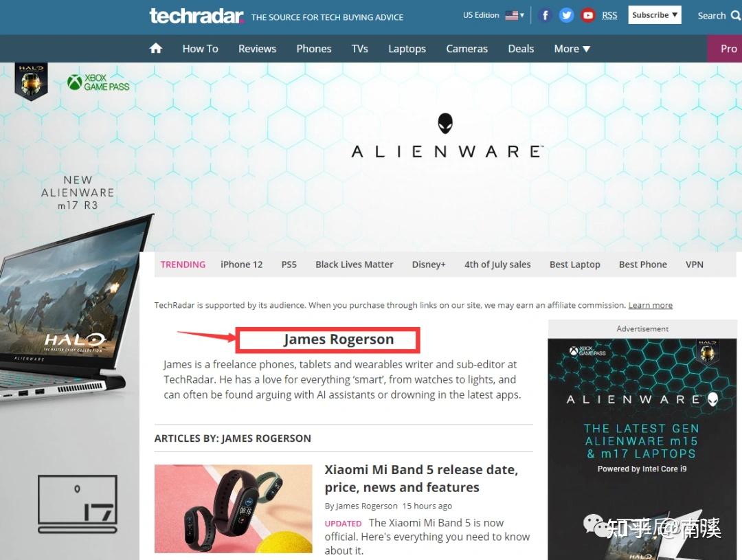Image resolution: width=742 pixels, height=560 pixels.
Task: Click the search magnifier icon
Action: point(736,15)
